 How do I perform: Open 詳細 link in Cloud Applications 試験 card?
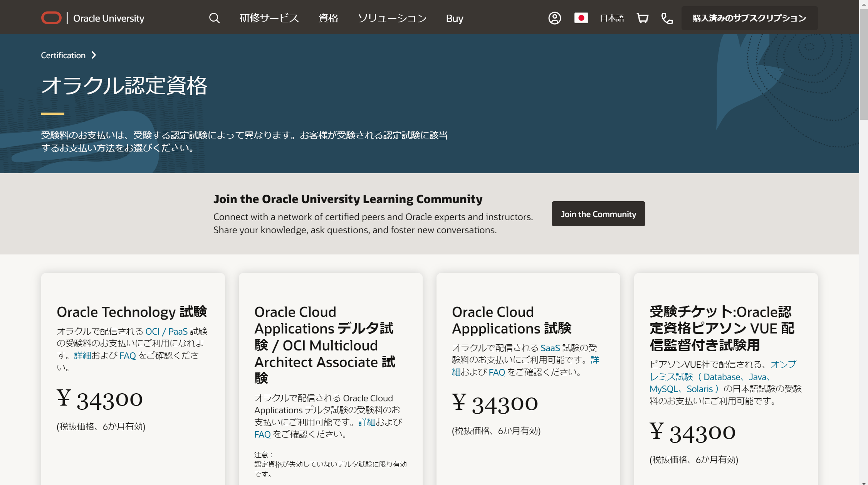point(595,360)
